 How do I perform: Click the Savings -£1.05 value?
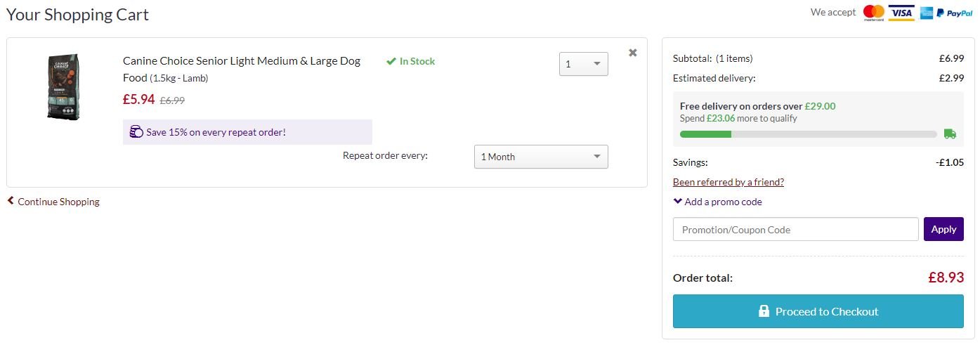tap(950, 162)
